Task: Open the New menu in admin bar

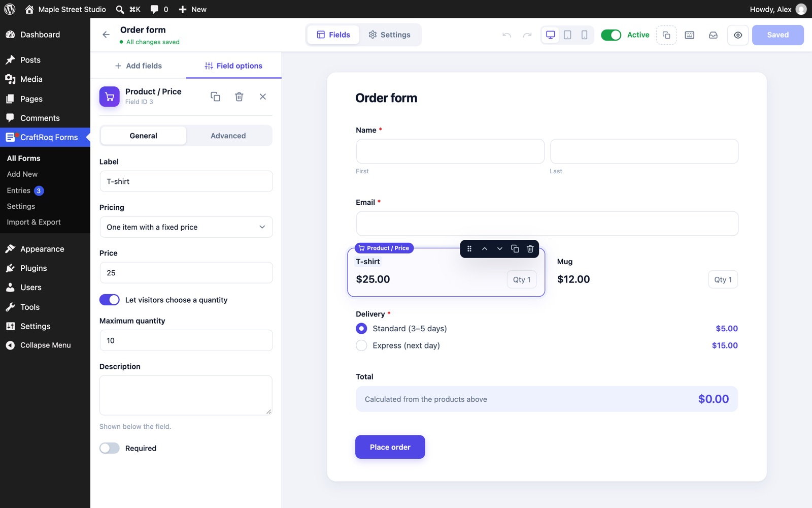Action: click(x=193, y=9)
